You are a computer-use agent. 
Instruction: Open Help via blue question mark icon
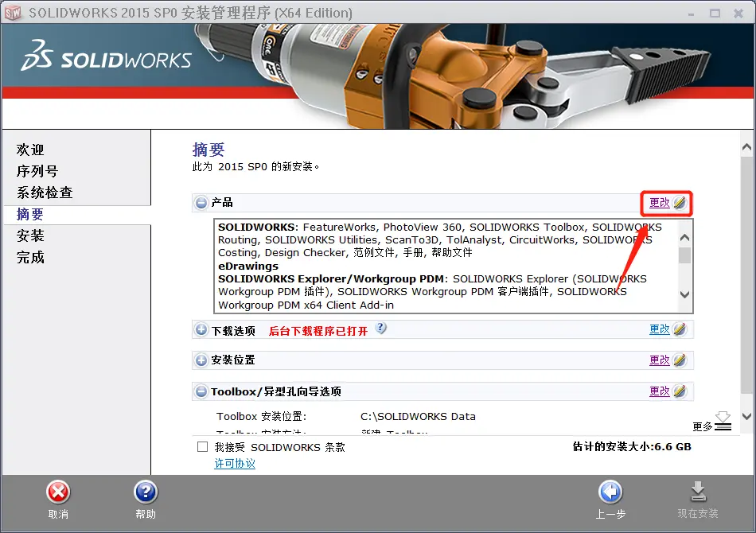(146, 492)
